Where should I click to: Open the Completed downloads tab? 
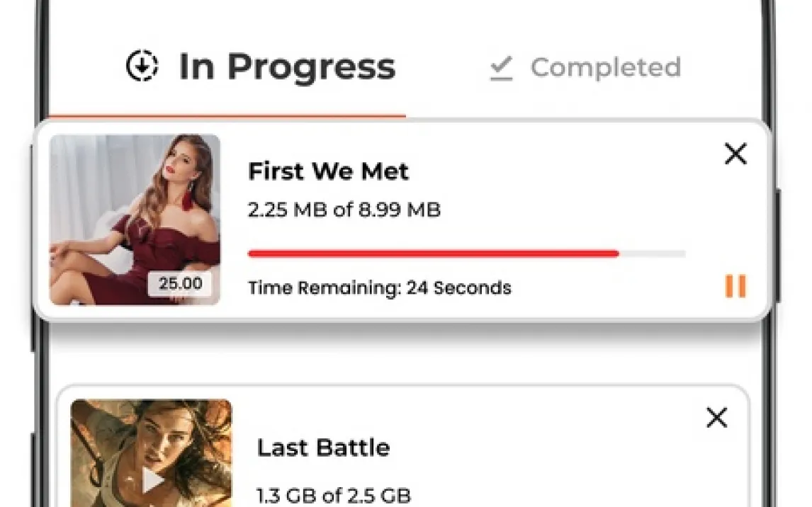click(x=605, y=68)
